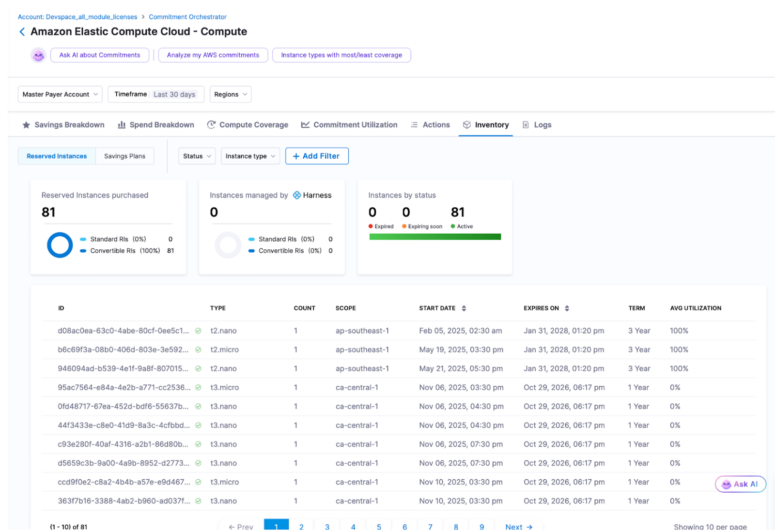The width and height of the screenshot is (775, 532).
Task: Go to page 2 of results
Action: pos(301,527)
